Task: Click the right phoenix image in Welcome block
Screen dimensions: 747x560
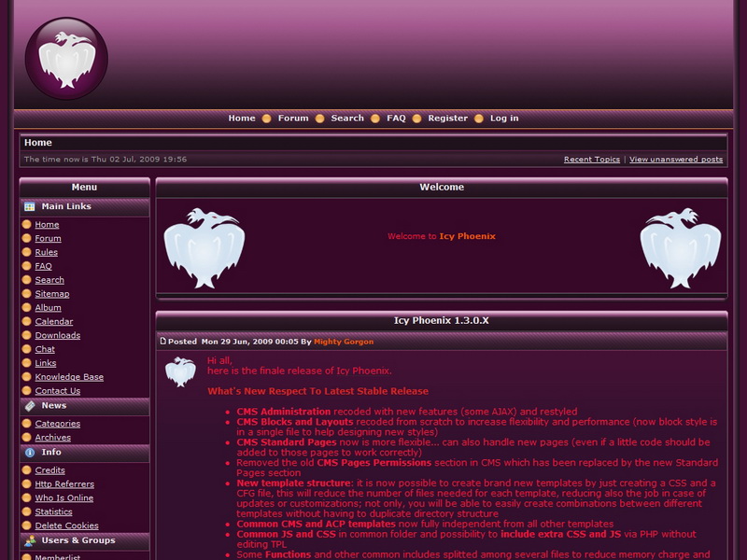Action: click(680, 248)
